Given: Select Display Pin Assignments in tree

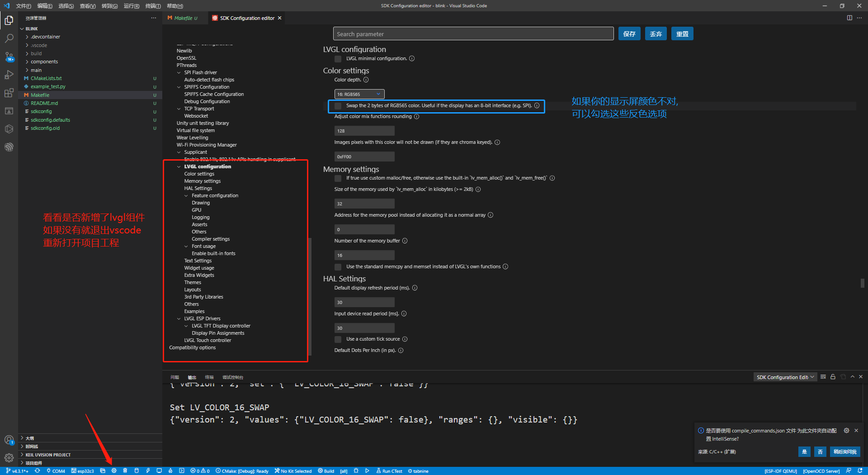Looking at the screenshot, I should [x=218, y=333].
